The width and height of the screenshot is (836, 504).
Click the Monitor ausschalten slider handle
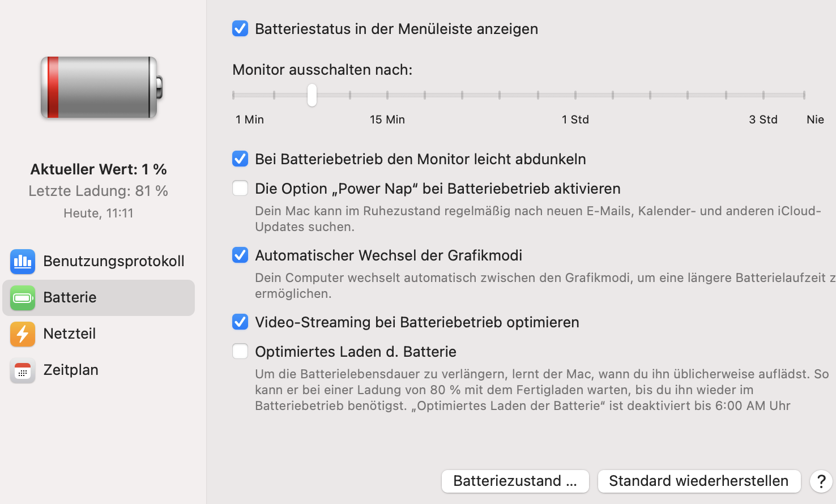point(312,95)
